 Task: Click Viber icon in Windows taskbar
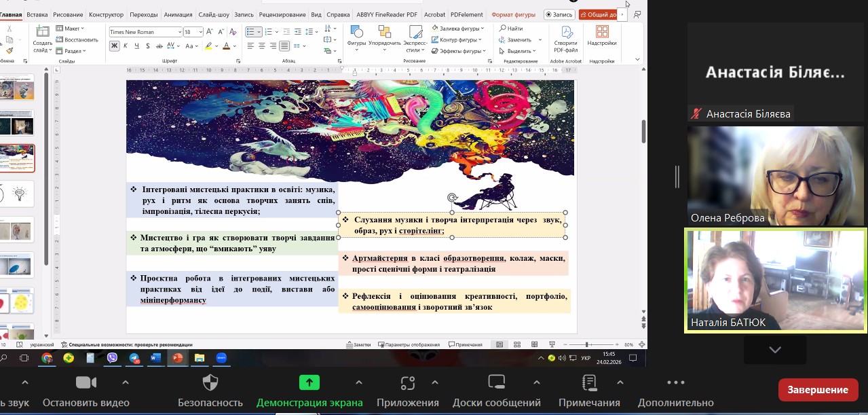(112, 358)
